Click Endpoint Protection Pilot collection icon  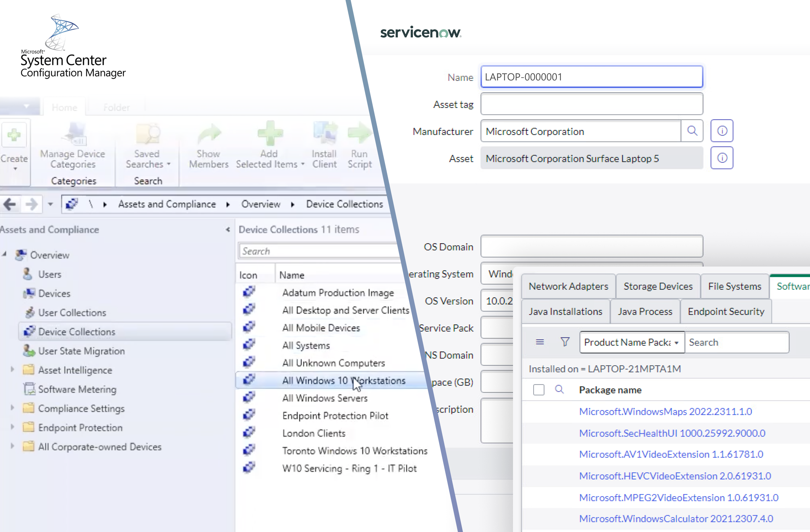click(x=249, y=415)
